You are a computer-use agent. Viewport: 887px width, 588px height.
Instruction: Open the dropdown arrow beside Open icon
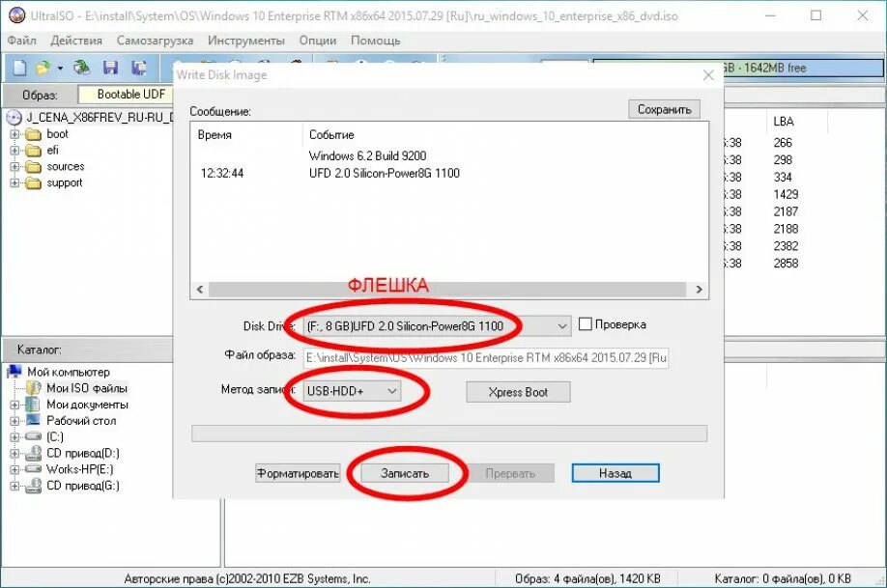[x=60, y=69]
